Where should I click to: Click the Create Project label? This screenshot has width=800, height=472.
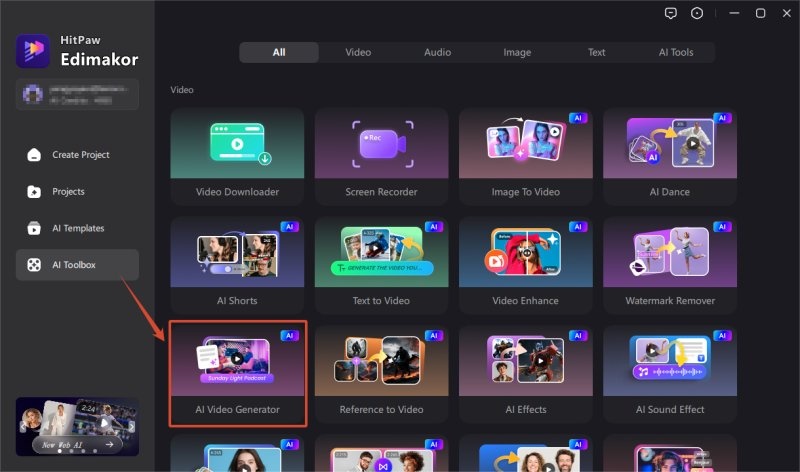coord(81,155)
